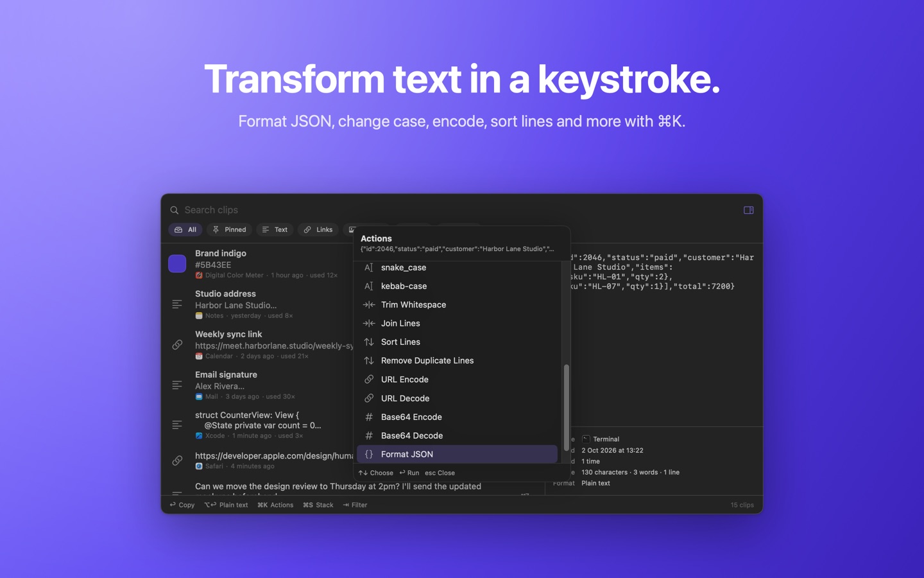
Task: Choose URL Decode action
Action: [457, 399]
